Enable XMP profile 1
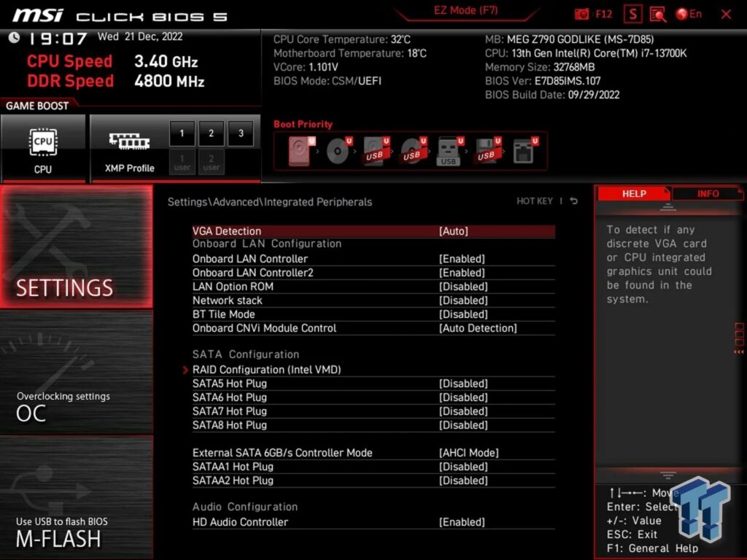This screenshot has height=560, width=747. (x=182, y=133)
